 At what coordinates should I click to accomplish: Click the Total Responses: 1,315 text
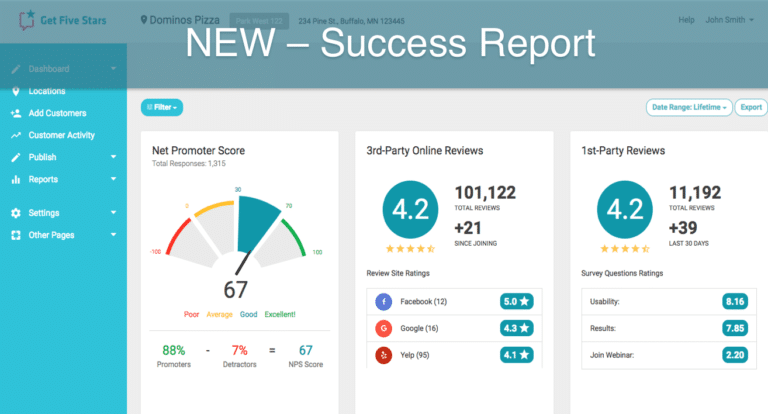click(x=189, y=164)
